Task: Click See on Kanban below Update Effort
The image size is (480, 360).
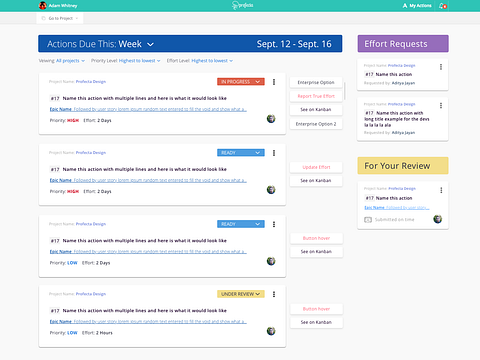Action: [316, 180]
